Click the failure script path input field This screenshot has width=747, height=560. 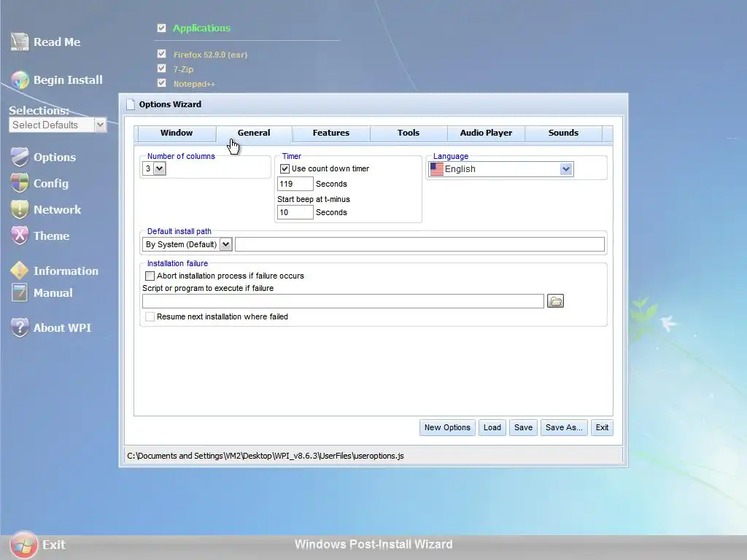click(343, 301)
